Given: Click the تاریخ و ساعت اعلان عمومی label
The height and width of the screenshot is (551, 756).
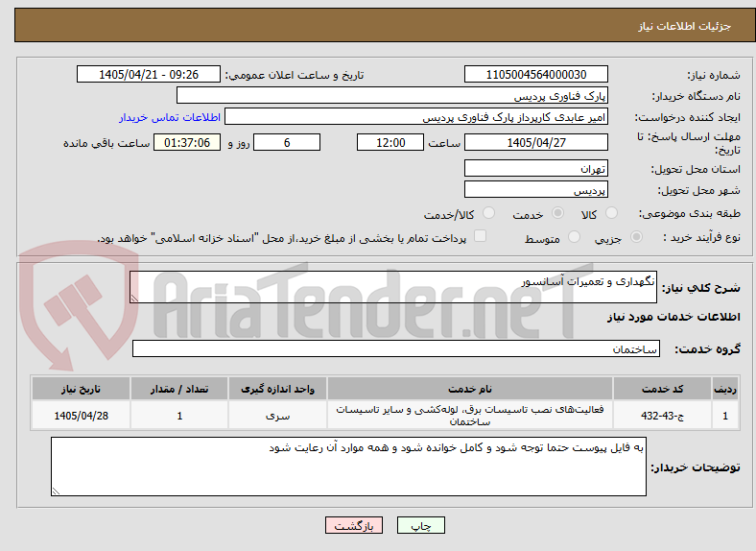Looking at the screenshot, I should 295,75.
